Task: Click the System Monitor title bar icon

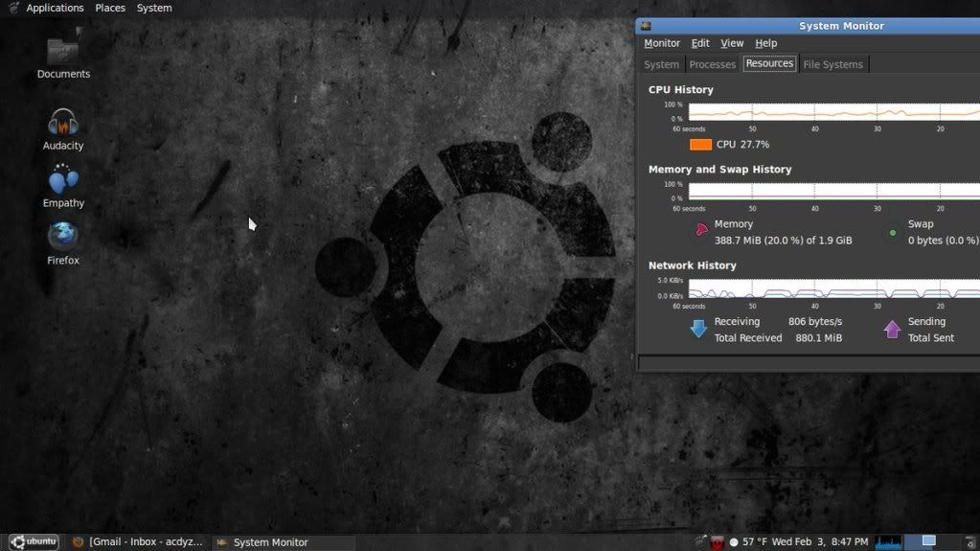Action: (646, 26)
